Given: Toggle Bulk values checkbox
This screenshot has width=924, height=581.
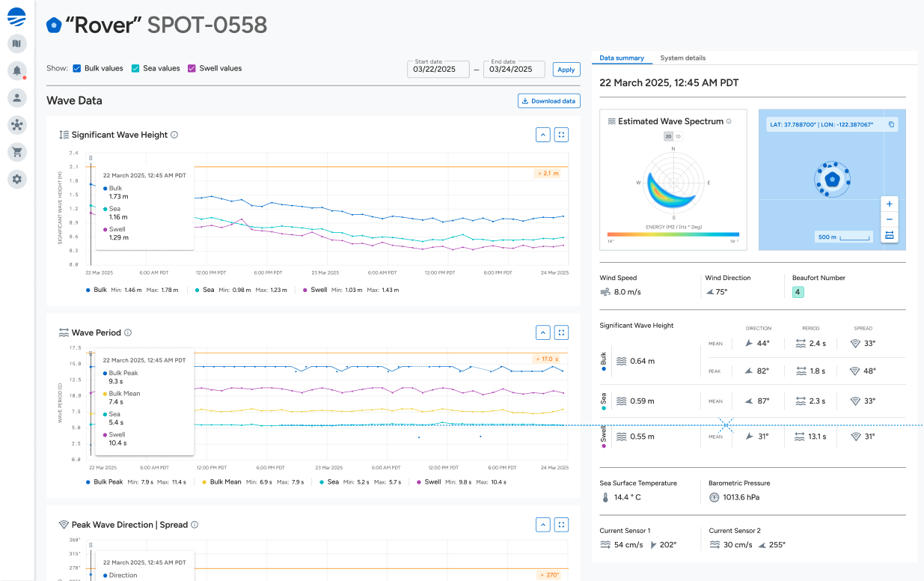Looking at the screenshot, I should click(x=77, y=68).
